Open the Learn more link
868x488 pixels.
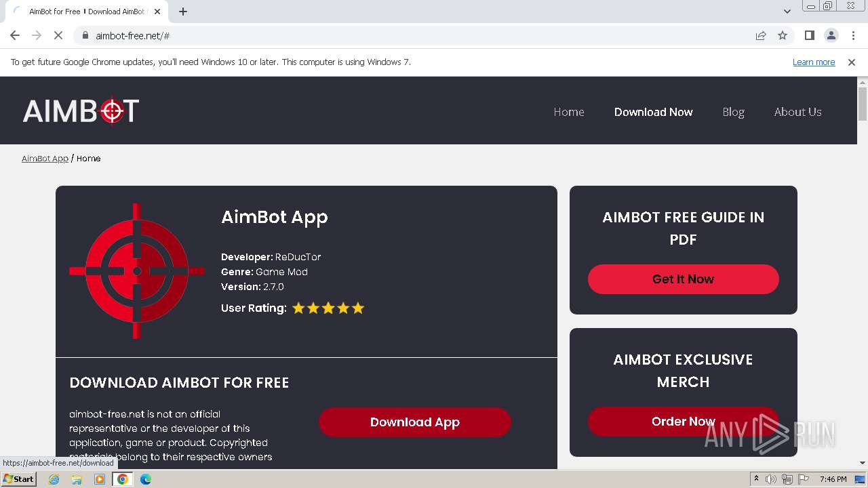pyautogui.click(x=814, y=62)
